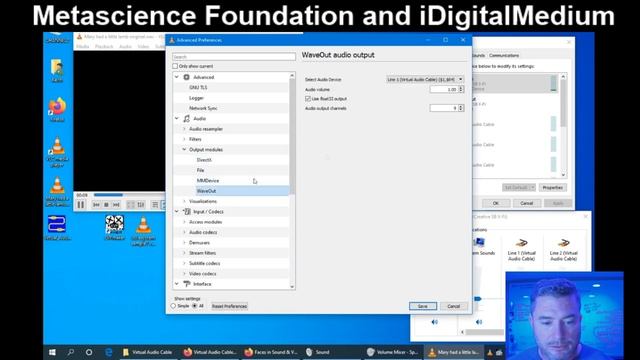The height and width of the screenshot is (360, 640).
Task: Launch Microsoft Edge from taskbar
Action: tap(109, 352)
